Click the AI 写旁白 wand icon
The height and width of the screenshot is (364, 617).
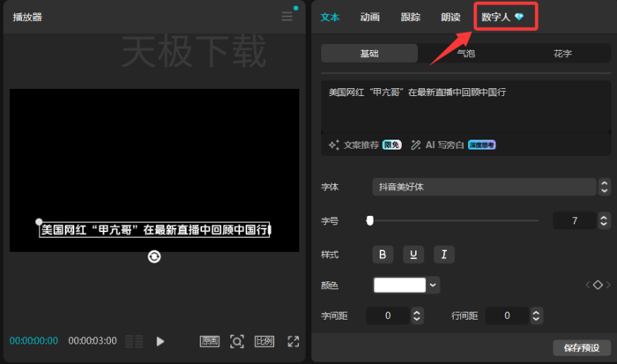(x=415, y=145)
